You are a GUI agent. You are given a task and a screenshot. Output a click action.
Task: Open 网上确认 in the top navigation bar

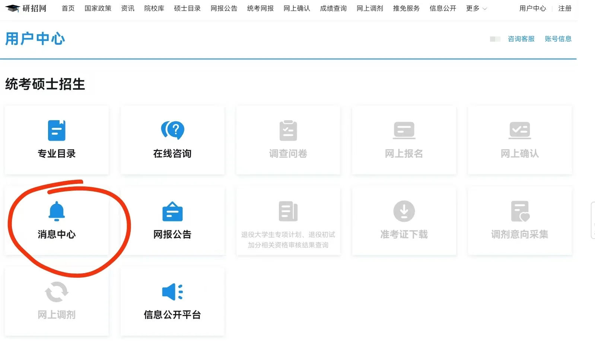coord(297,8)
